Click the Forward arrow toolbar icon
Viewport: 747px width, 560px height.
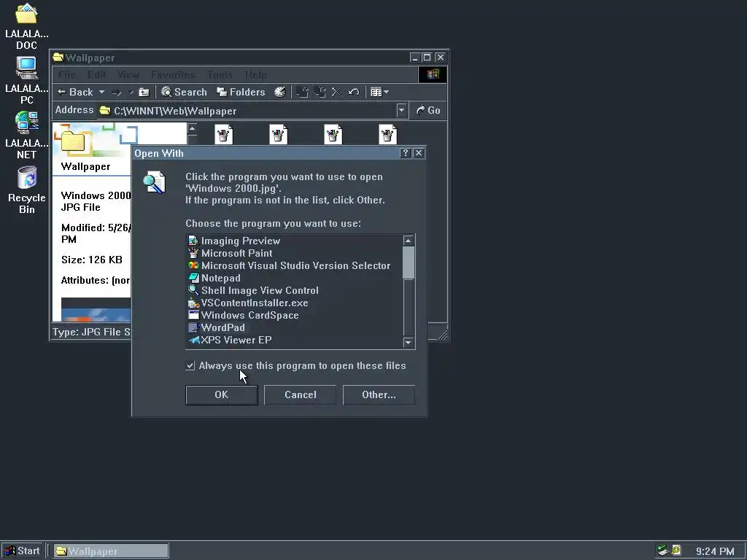pos(117,93)
